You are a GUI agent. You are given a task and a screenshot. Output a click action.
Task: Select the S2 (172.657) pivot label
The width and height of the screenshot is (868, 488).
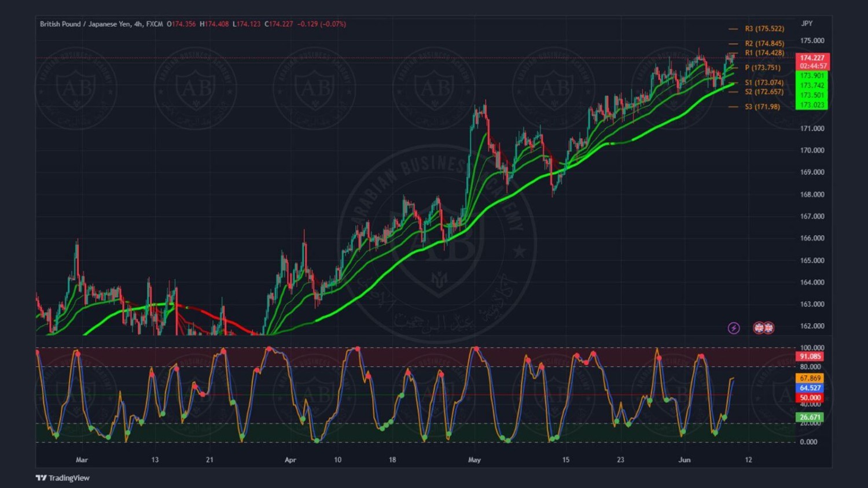pos(764,92)
